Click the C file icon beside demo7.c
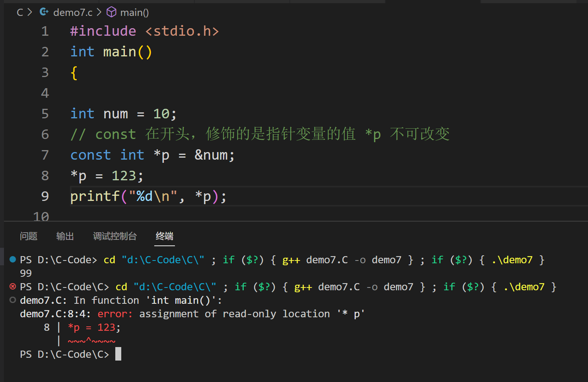 (x=44, y=12)
